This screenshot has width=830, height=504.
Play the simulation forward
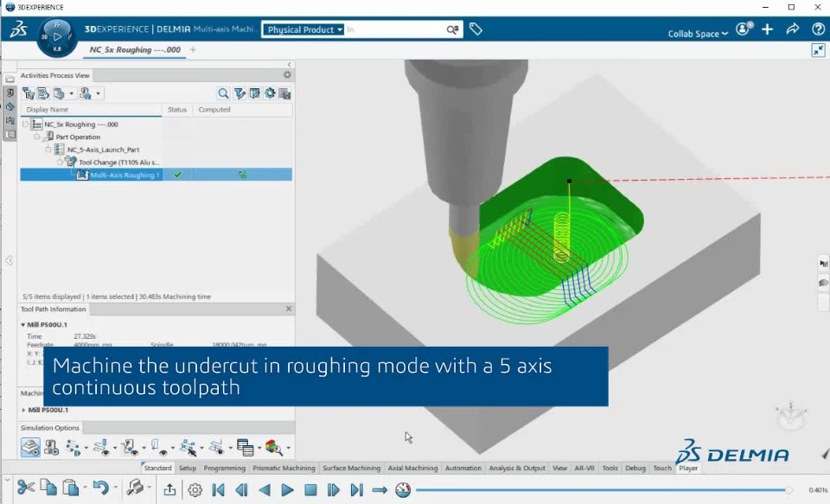[x=287, y=489]
